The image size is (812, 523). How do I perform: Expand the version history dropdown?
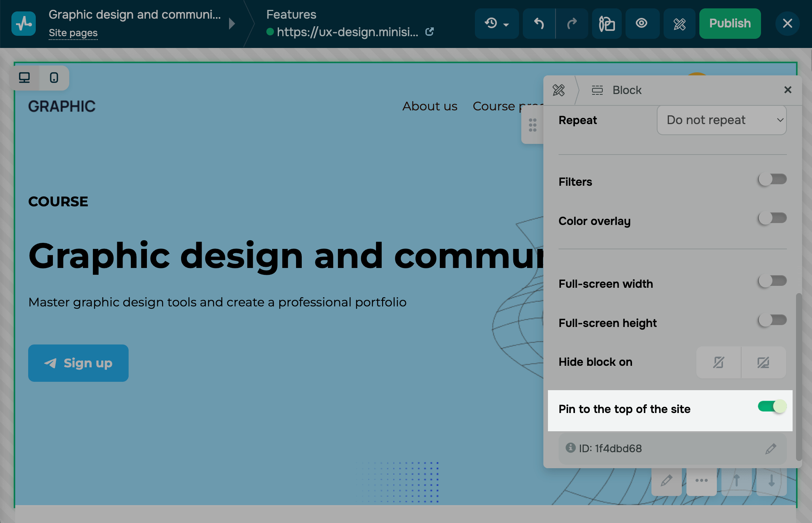[x=497, y=24]
